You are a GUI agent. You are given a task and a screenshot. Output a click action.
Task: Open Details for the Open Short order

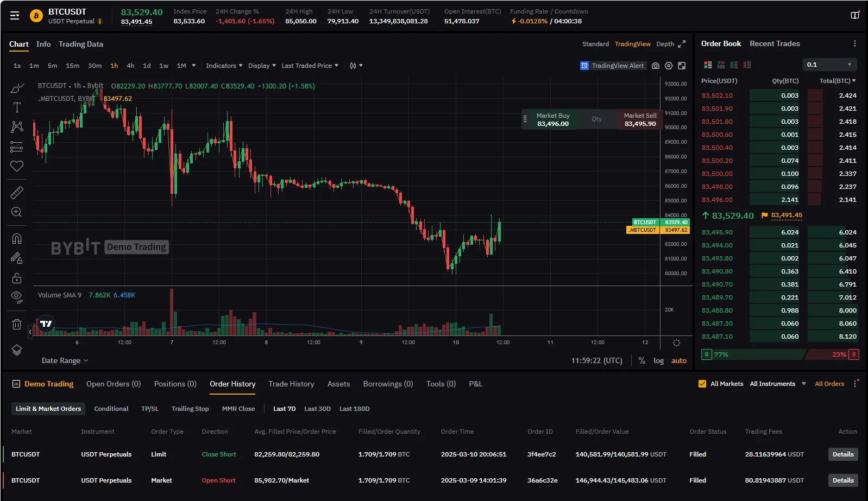[843, 480]
